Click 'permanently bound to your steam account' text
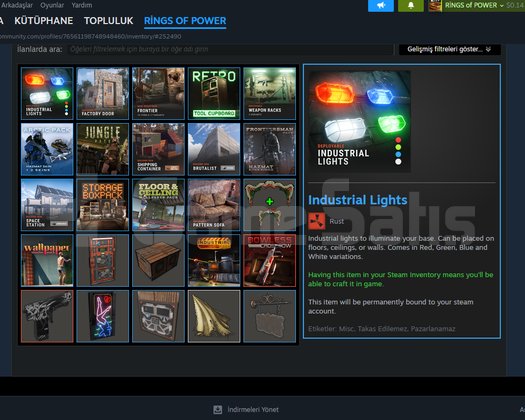 [x=390, y=306]
